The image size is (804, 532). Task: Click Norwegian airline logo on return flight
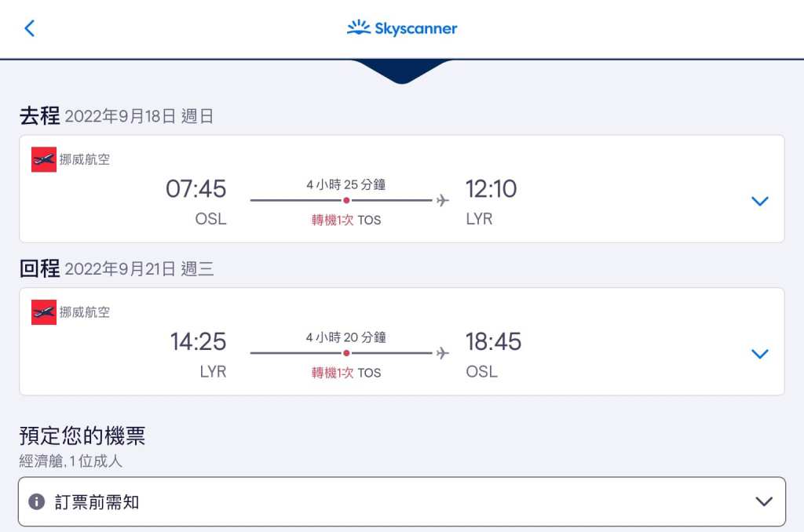pyautogui.click(x=44, y=312)
